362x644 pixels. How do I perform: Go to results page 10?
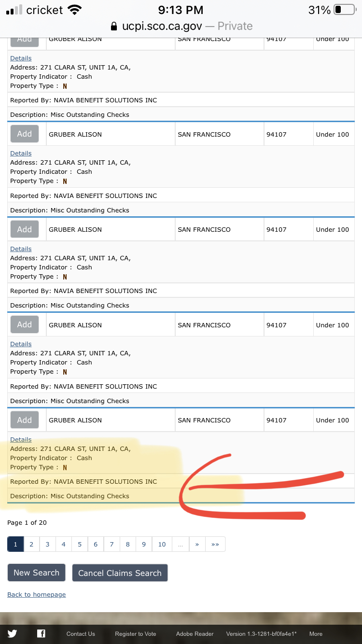(162, 544)
